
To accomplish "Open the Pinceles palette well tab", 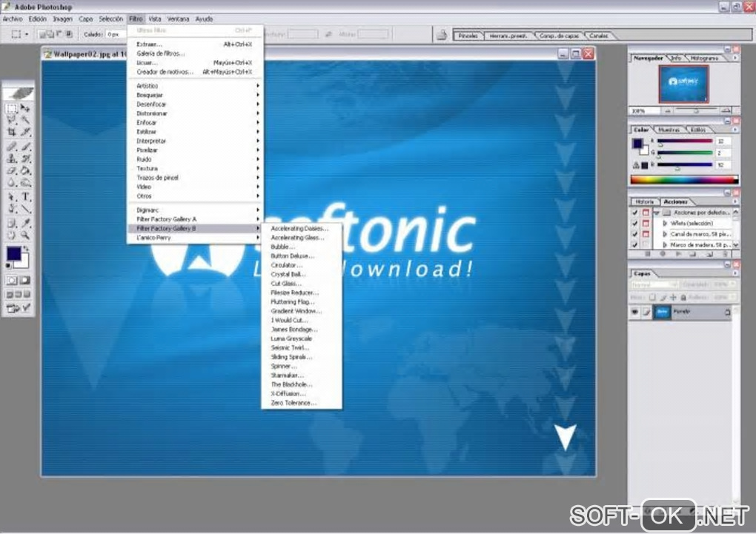I will (x=468, y=36).
